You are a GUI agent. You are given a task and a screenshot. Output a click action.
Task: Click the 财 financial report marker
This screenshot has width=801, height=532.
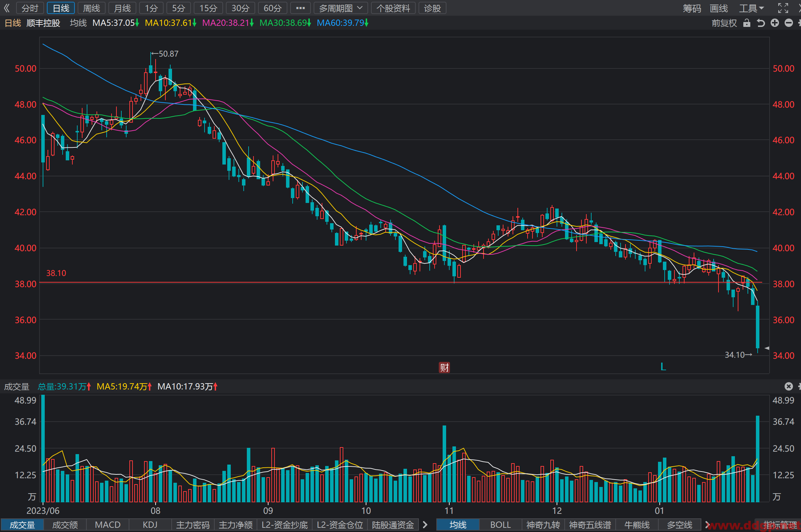pos(444,367)
